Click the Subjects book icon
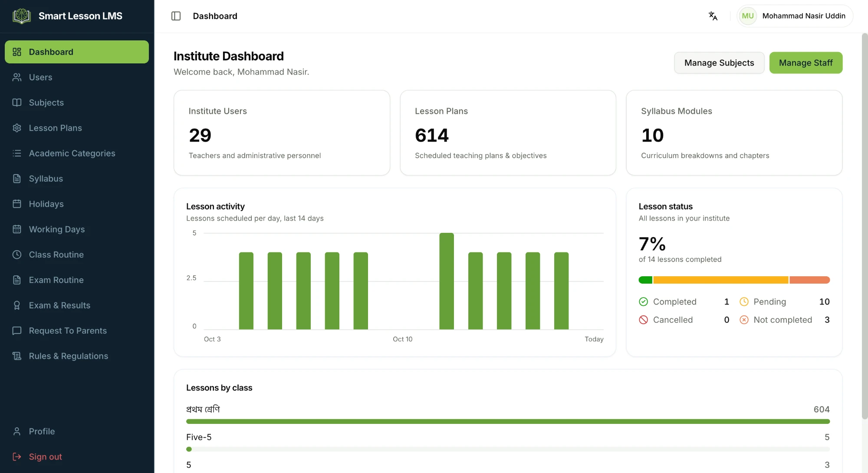The image size is (868, 473). 17,103
